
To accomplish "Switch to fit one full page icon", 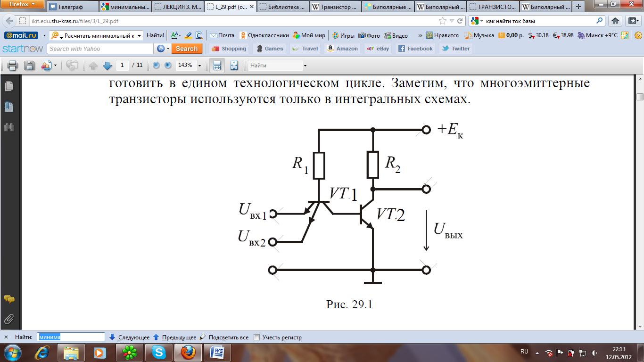I will [234, 66].
